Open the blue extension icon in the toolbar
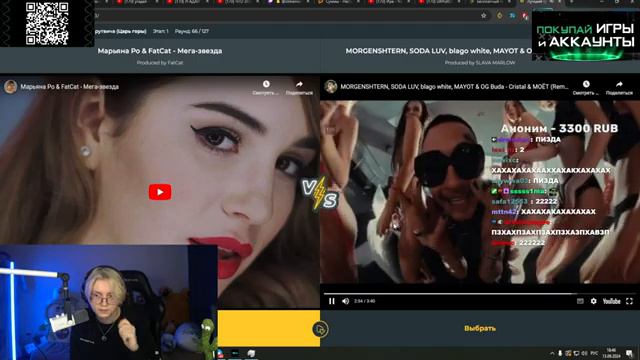 (512, 16)
